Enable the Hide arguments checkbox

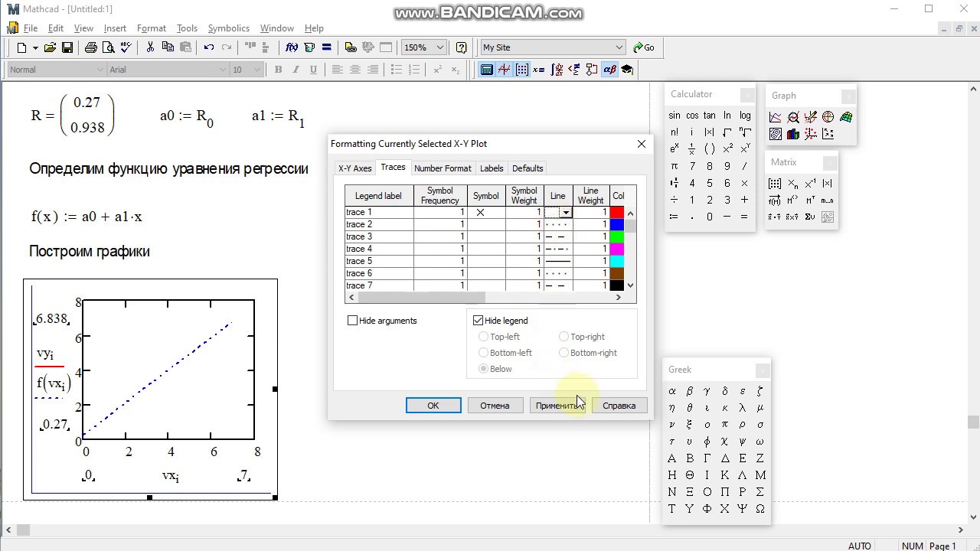(353, 321)
